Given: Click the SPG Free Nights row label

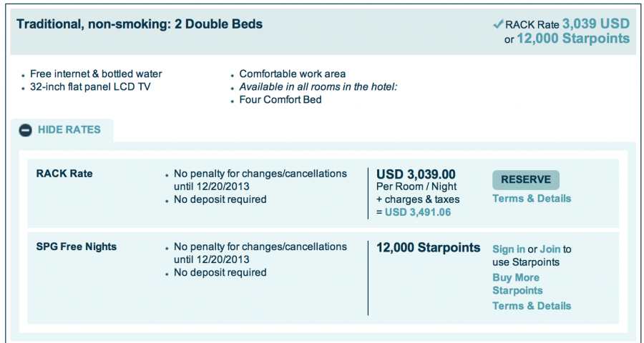Looking at the screenshot, I should coord(77,247).
